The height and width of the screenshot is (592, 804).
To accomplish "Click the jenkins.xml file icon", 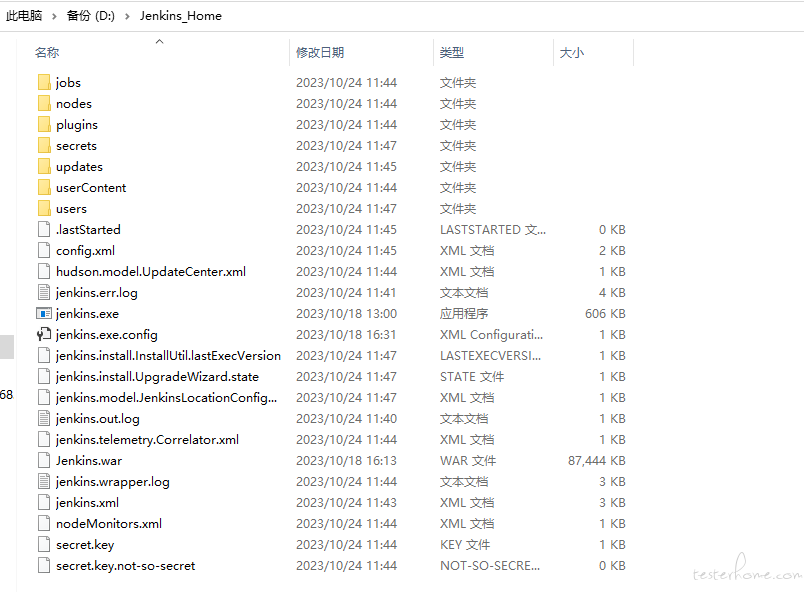I will (44, 503).
